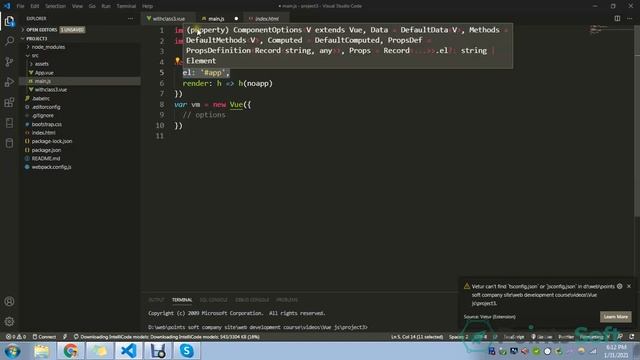
Task: Open Google Chrome from taskbar
Action: (70, 351)
